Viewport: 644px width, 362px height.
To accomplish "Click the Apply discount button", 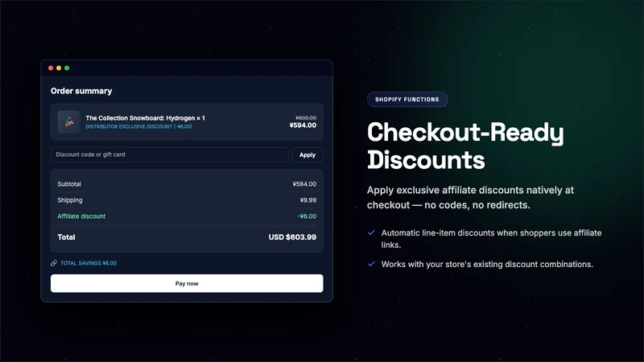I will pos(308,154).
